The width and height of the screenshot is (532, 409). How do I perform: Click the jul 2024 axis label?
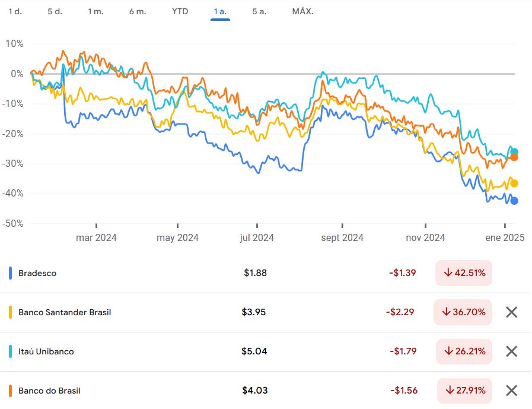tap(257, 238)
